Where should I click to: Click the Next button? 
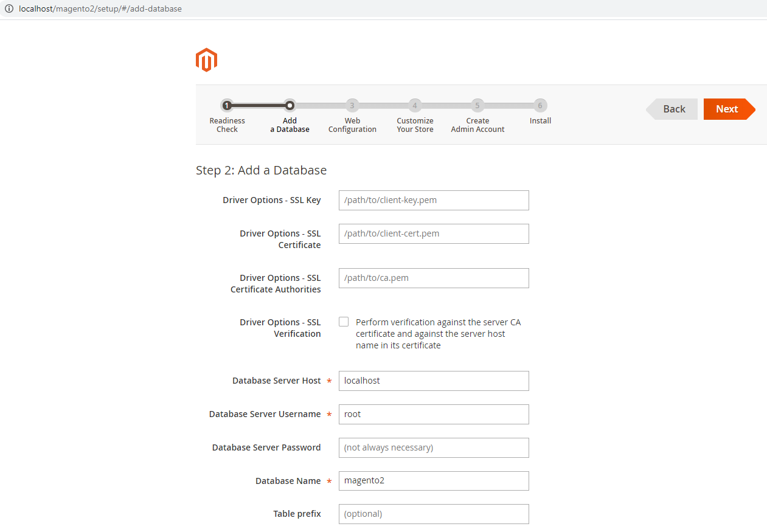click(727, 109)
